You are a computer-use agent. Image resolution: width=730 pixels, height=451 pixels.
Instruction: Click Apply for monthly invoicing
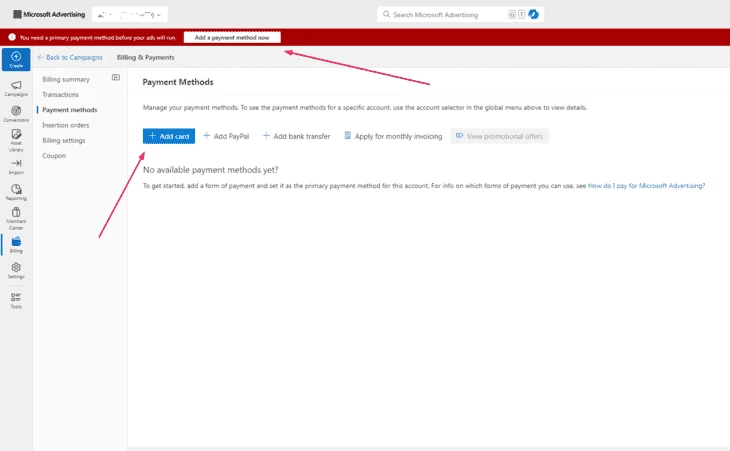coord(393,136)
